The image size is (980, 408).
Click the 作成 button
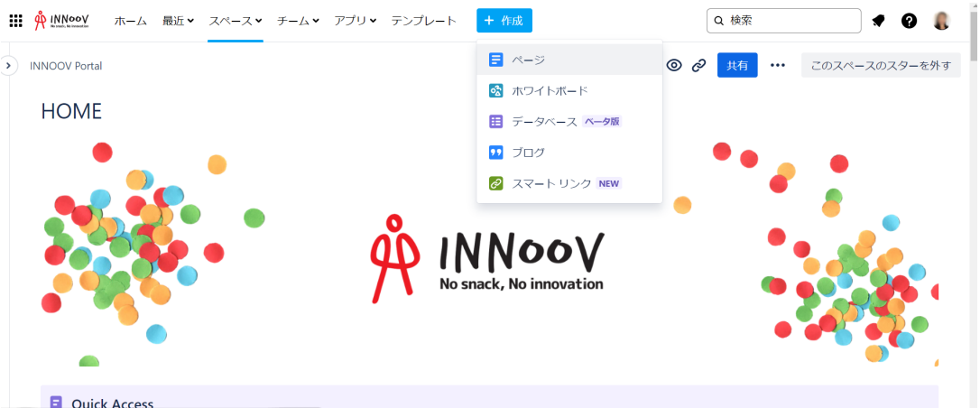coord(504,21)
